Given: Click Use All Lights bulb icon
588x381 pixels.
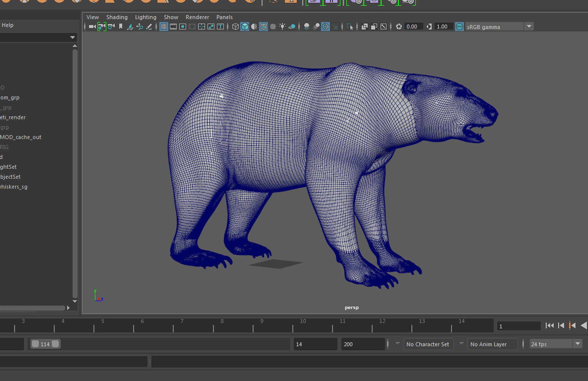Looking at the screenshot, I should (283, 27).
